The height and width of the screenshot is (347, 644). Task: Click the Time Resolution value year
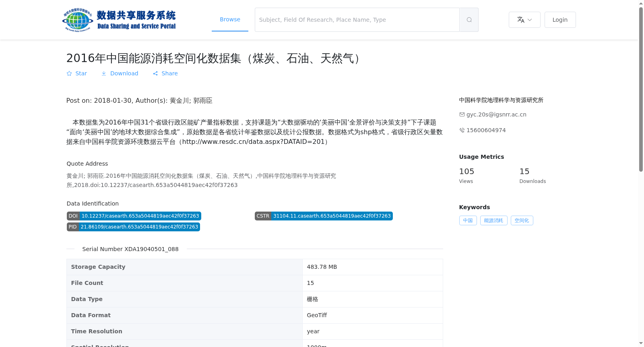[313, 331]
